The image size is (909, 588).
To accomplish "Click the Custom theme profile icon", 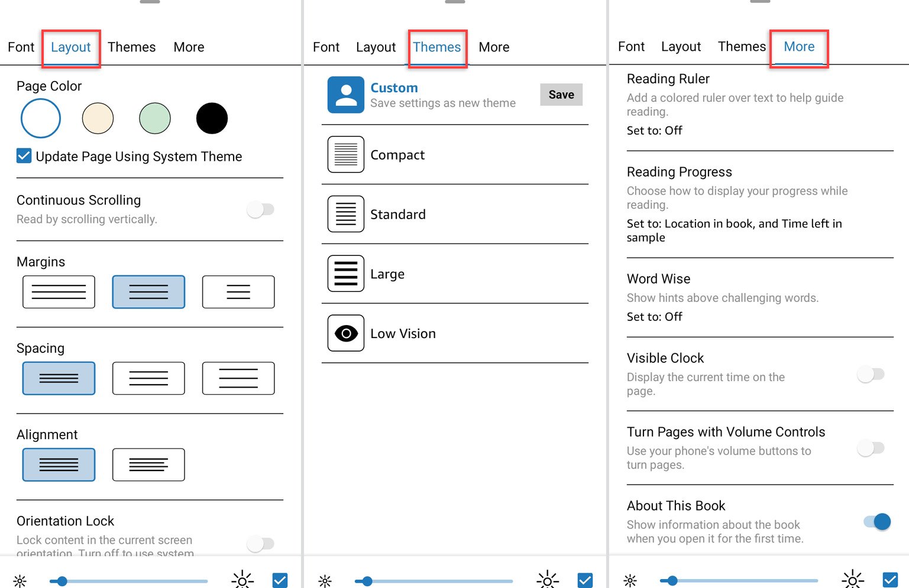I will 345,95.
